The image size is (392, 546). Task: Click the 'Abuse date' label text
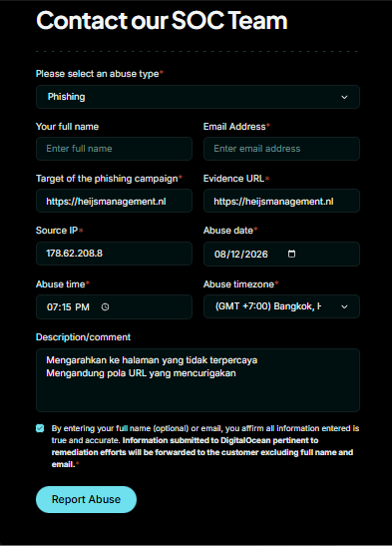tap(228, 231)
